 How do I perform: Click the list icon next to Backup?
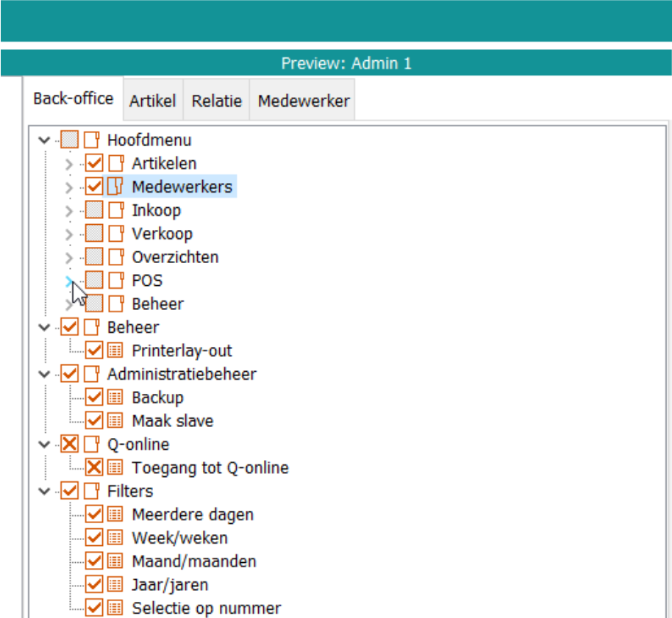click(x=116, y=398)
